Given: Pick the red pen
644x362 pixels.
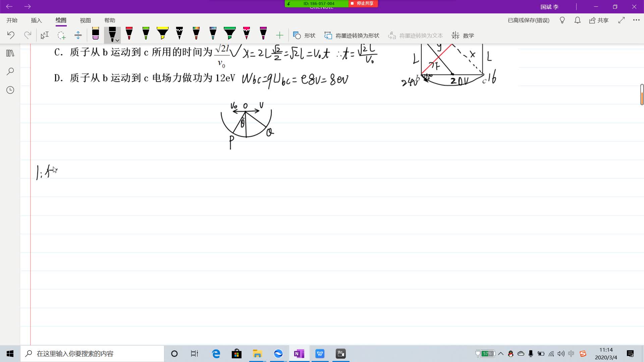Looking at the screenshot, I should coord(129,34).
